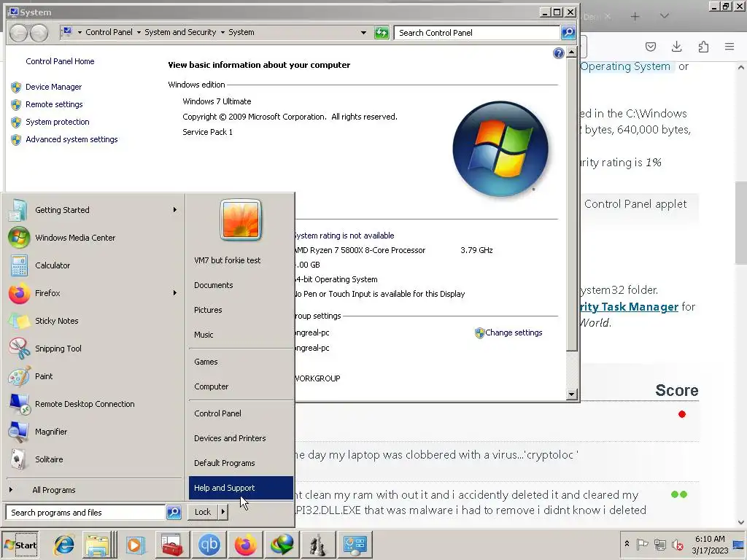Open a new tab in Firefox

coord(635,17)
